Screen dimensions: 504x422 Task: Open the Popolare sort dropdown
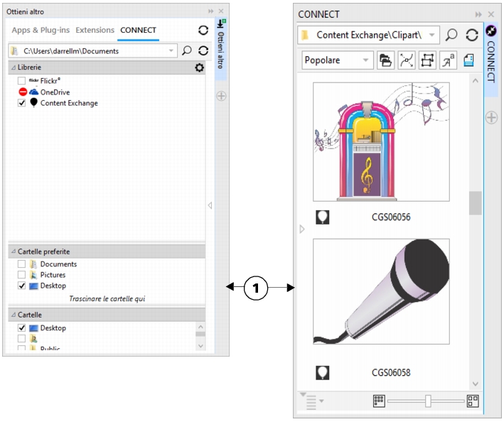(x=337, y=60)
